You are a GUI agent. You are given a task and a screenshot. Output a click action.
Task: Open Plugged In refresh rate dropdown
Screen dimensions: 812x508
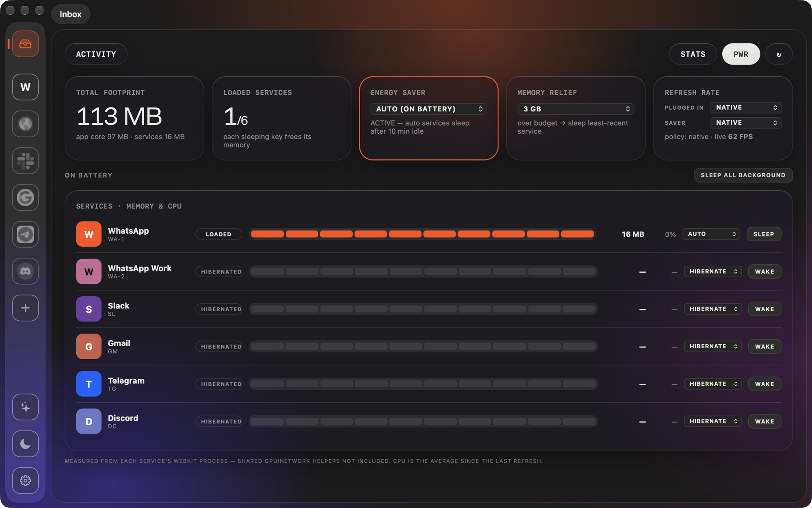point(746,107)
